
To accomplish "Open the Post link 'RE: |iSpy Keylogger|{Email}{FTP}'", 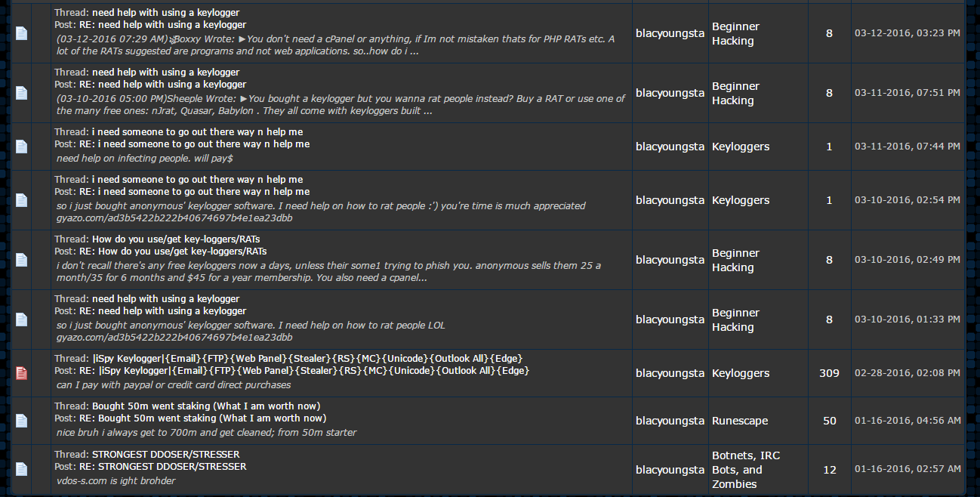I will (x=304, y=371).
